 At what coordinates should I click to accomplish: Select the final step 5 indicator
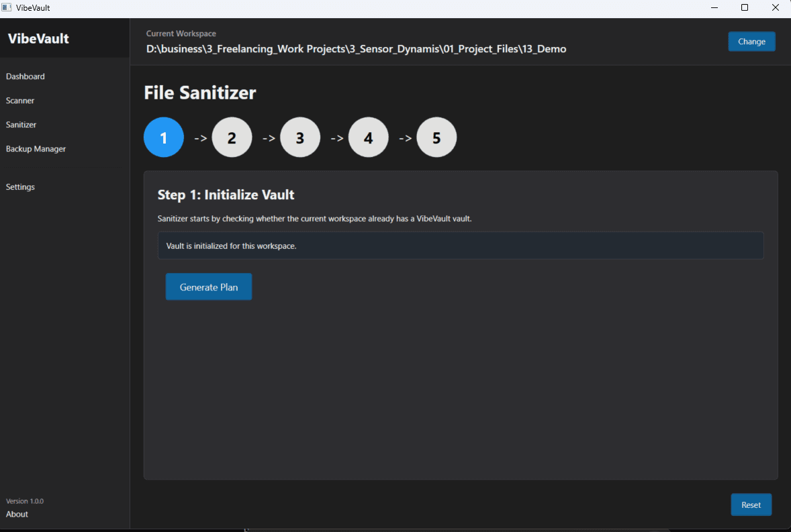coord(436,137)
